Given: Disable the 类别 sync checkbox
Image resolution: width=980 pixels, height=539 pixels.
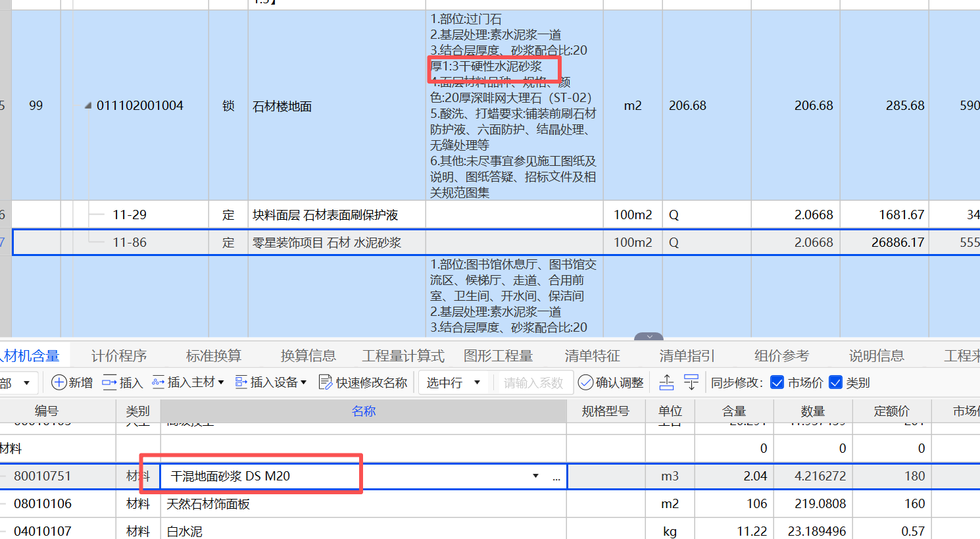Looking at the screenshot, I should (x=835, y=382).
